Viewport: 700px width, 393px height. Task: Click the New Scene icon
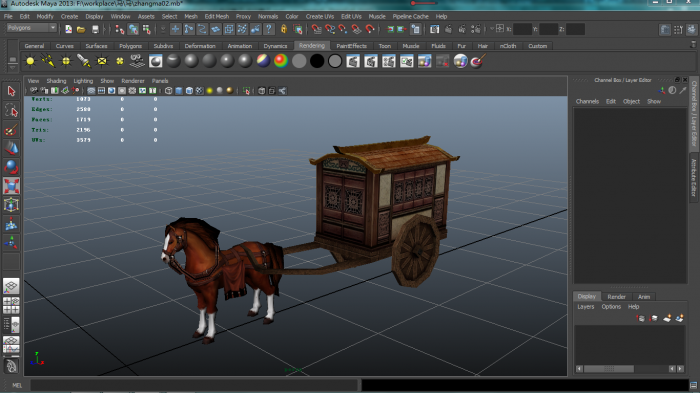68,29
